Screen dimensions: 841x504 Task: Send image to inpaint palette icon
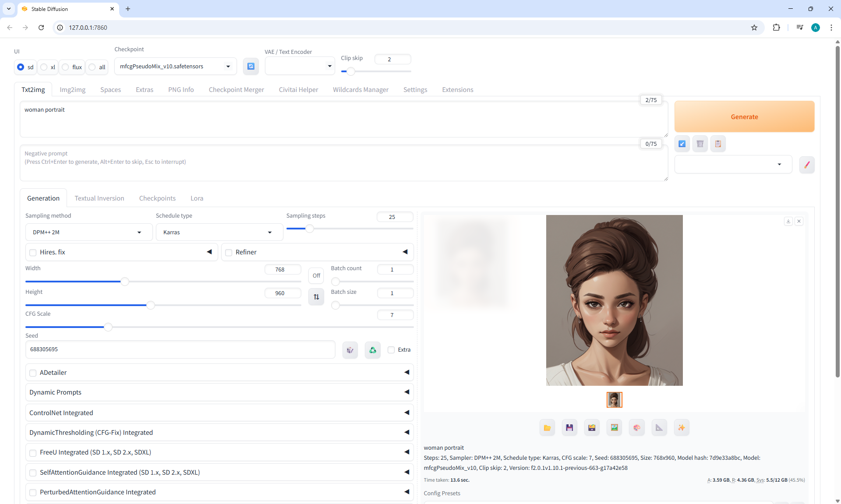coord(636,428)
